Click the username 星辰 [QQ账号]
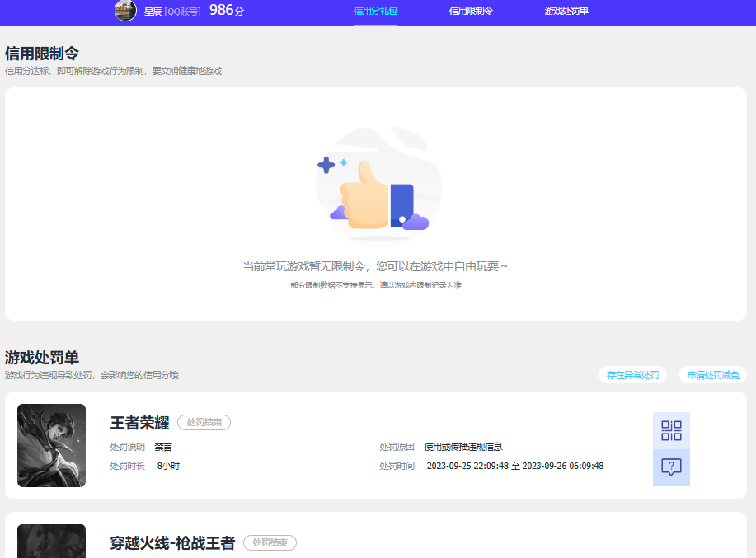 point(172,11)
